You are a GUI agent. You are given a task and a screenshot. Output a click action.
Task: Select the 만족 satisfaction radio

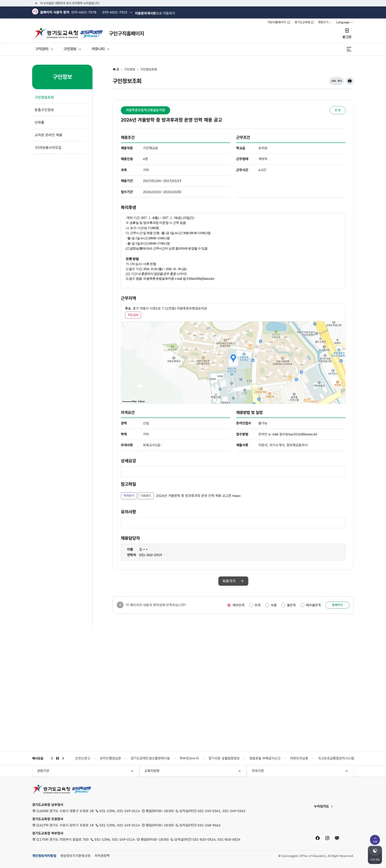point(251,605)
